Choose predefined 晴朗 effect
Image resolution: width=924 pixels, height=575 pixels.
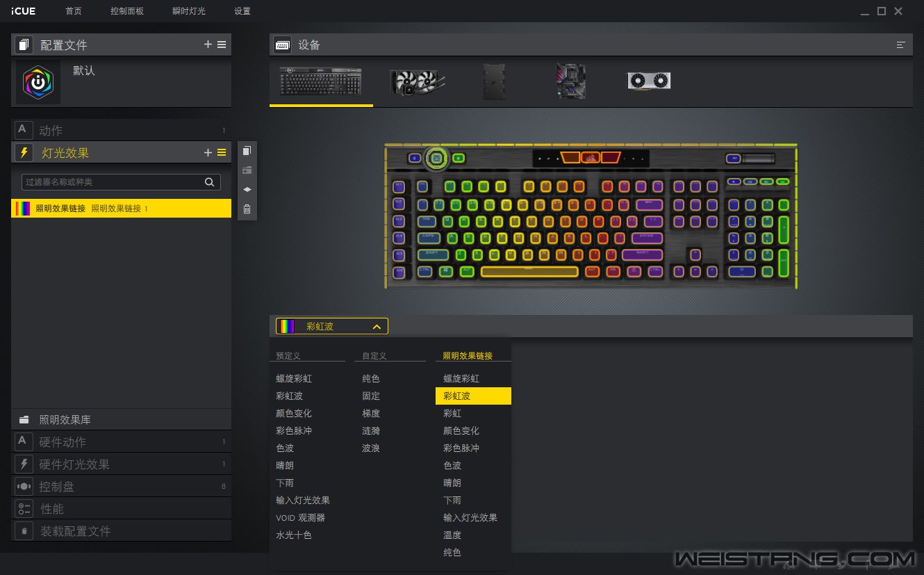[285, 466]
